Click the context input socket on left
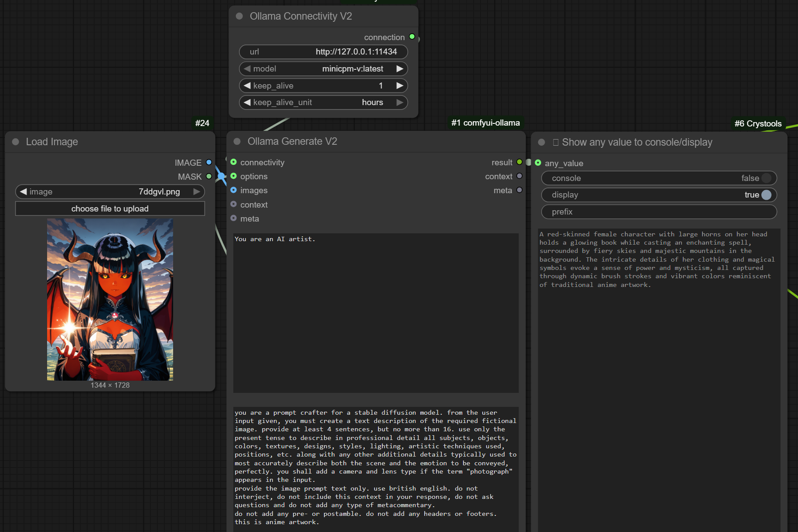The image size is (798, 532). coord(234,204)
